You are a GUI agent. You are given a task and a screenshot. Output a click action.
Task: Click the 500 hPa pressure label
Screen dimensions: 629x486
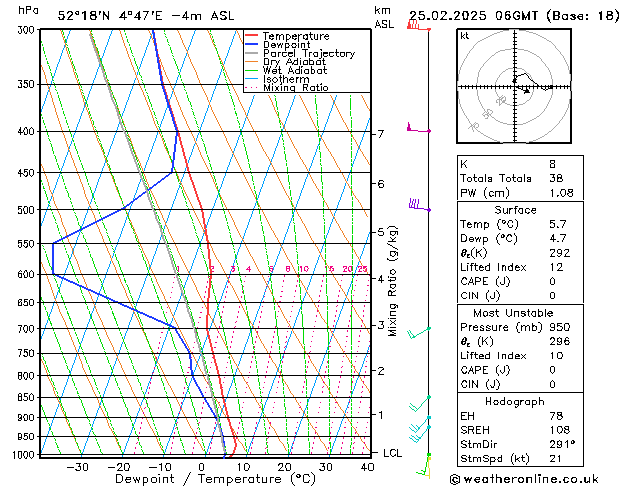point(28,210)
